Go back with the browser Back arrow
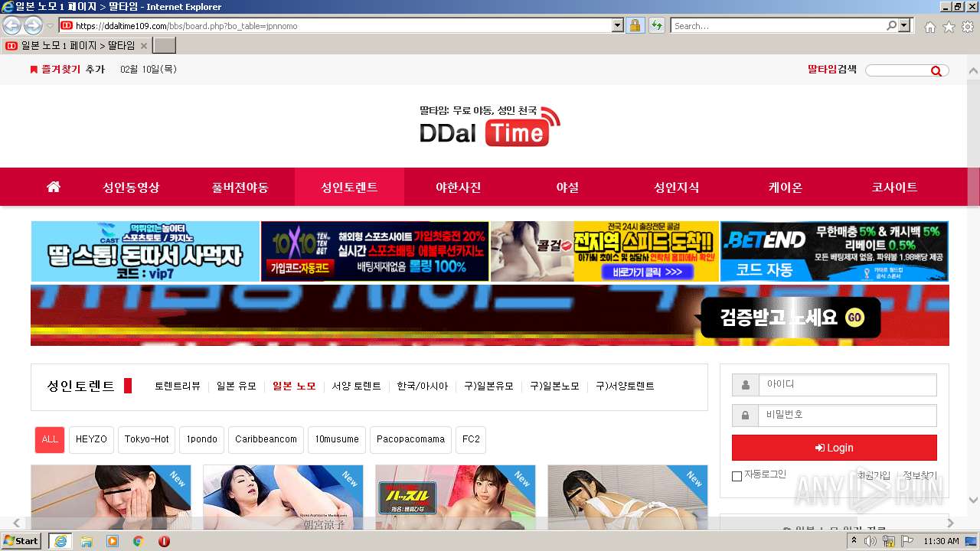The width and height of the screenshot is (980, 551). point(12,25)
